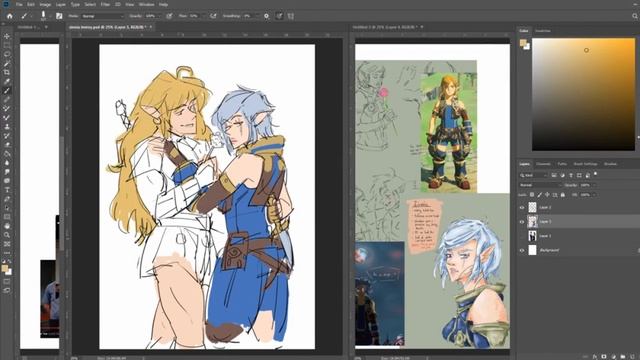This screenshot has height=360, width=640.
Task: Select the highlighted Brush tool in the toolbox
Action: 7,90
